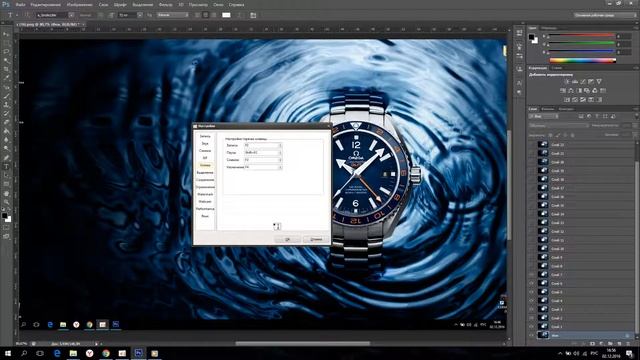Open the Фильтр menu

click(165, 5)
